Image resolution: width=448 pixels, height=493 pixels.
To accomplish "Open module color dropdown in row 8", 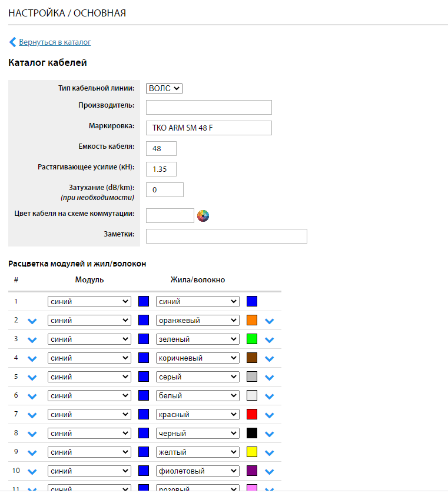I will click(89, 434).
